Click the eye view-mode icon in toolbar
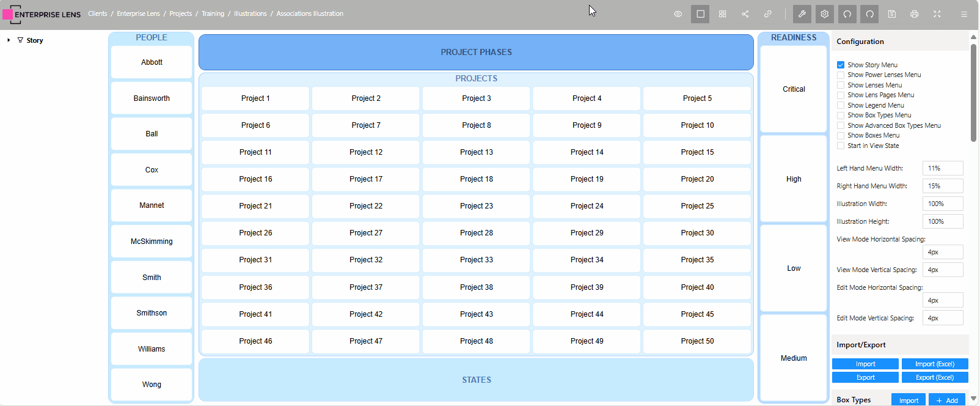Screen dimensions: 980x406 click(x=678, y=14)
